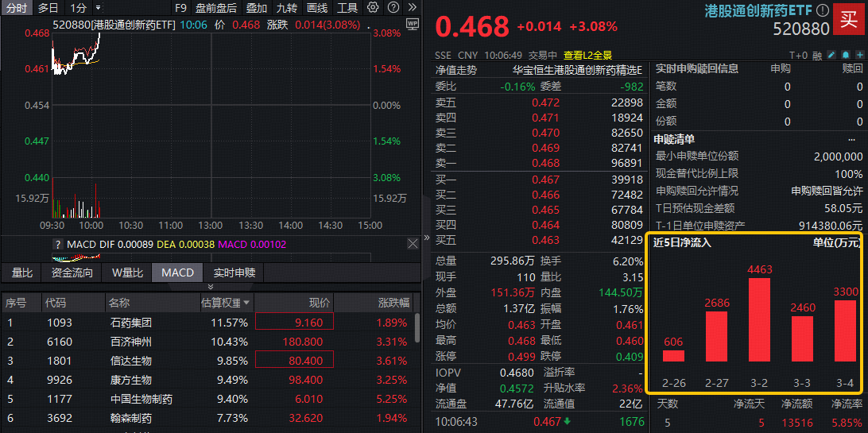Toggle 盘前盘后 display
868x433 pixels.
point(215,8)
